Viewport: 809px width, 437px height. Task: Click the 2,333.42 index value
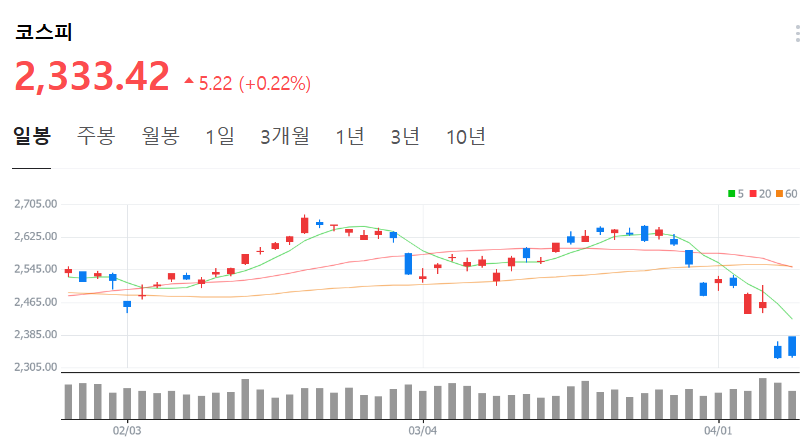(x=92, y=76)
